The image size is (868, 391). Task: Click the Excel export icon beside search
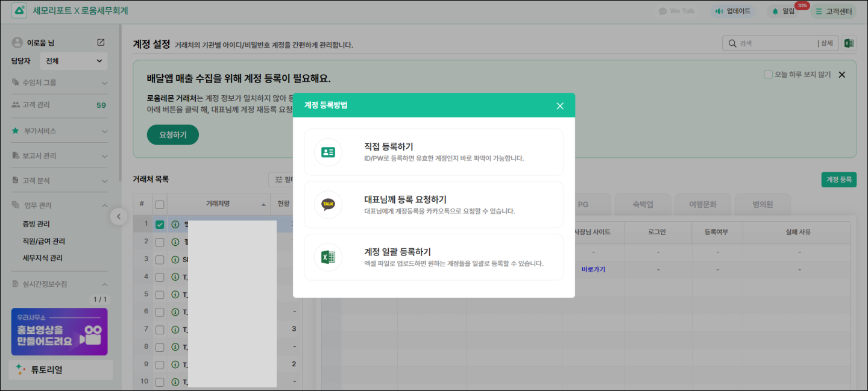pyautogui.click(x=849, y=43)
